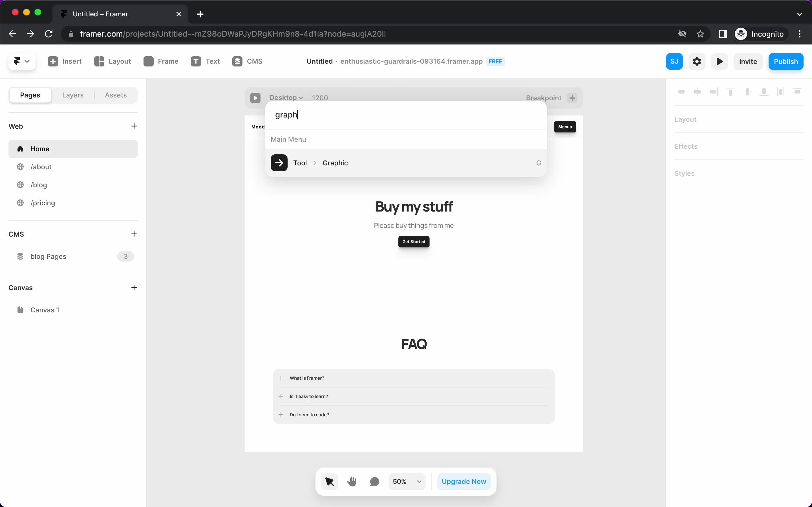
Task: Expand the FAQ 'What is Framer?' item
Action: point(281,378)
